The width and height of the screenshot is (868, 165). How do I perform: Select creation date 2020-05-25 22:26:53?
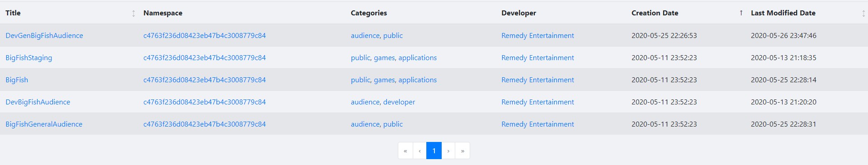tap(664, 35)
